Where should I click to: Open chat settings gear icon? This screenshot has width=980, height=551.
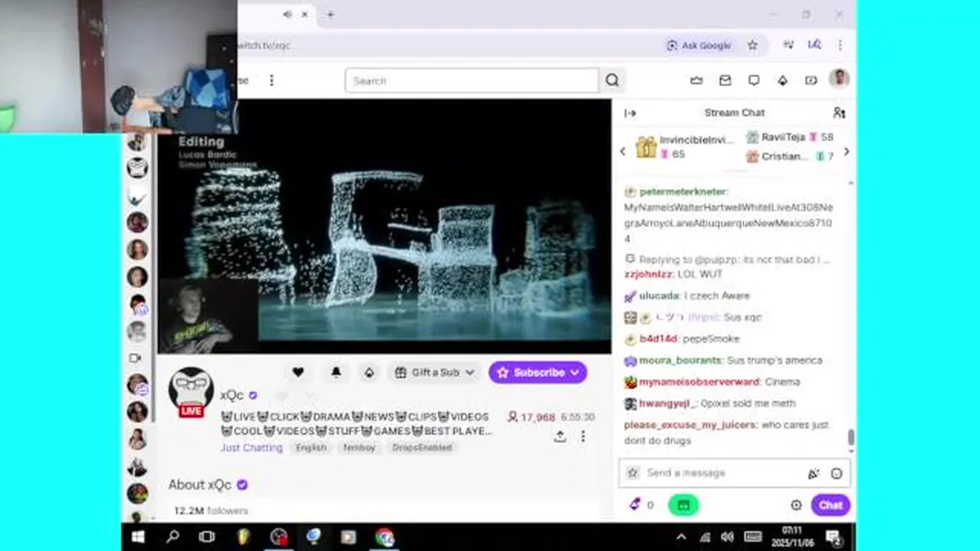tap(796, 505)
